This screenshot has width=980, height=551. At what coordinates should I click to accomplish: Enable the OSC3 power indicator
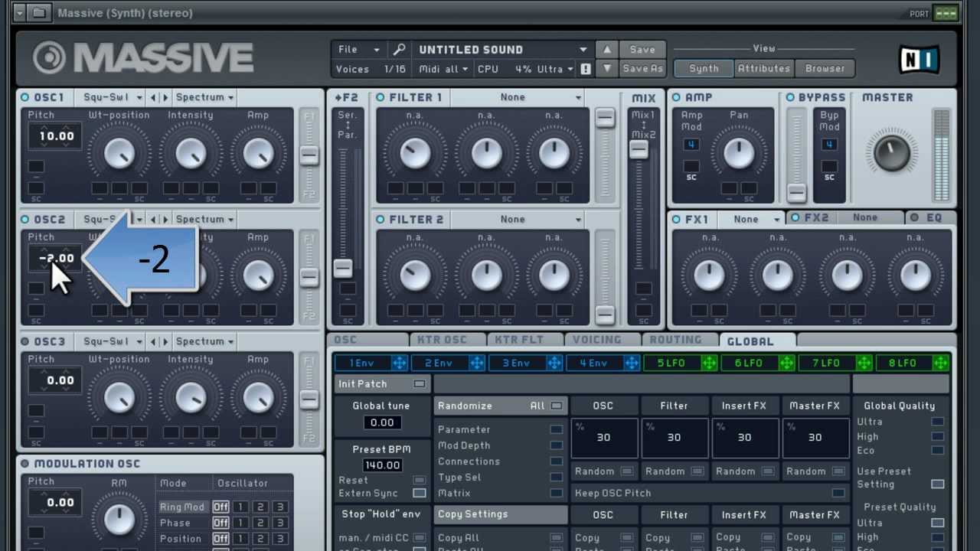[25, 341]
